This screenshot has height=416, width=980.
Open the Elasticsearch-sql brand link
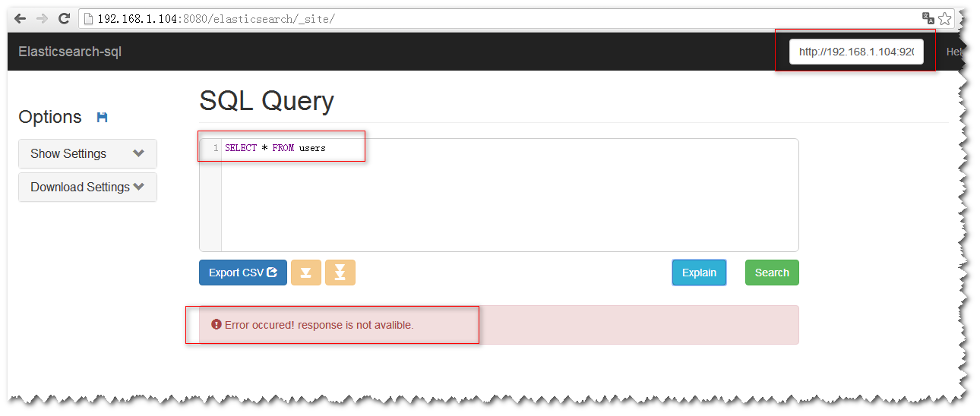click(70, 52)
